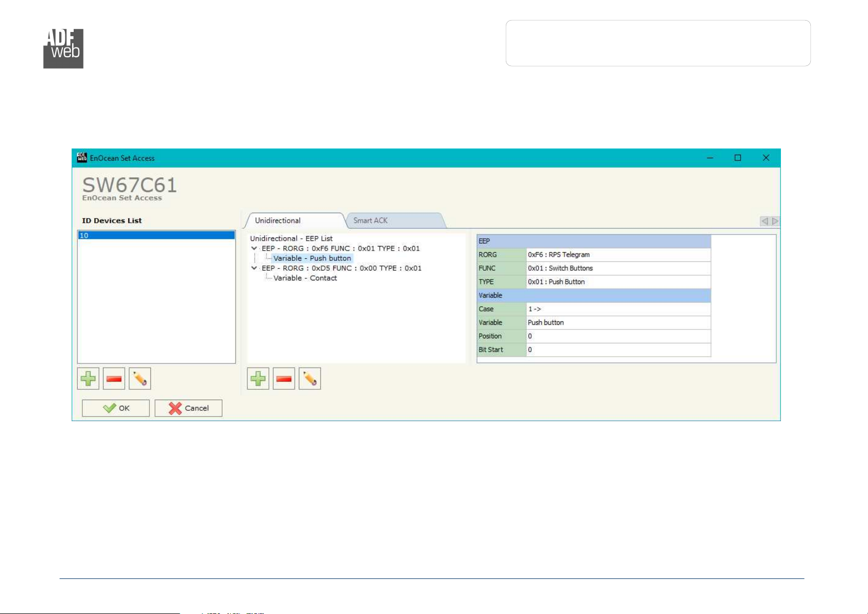Remove the selected device with the red minus under ID Devices List
This screenshot has width=868, height=614.
coord(114,379)
